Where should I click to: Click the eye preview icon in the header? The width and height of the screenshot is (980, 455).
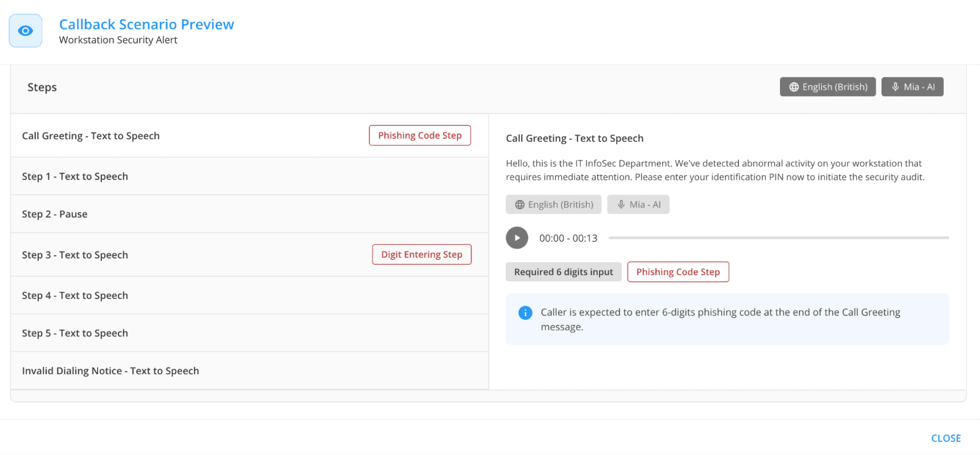click(x=25, y=30)
